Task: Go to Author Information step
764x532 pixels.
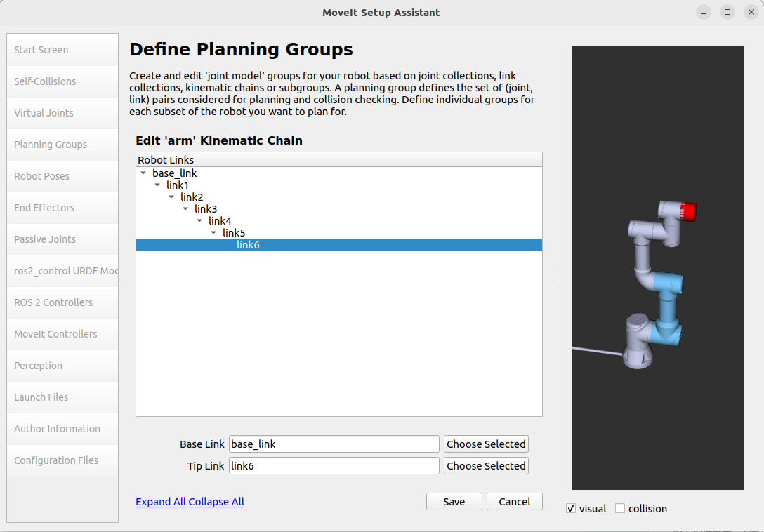Action: tap(62, 429)
